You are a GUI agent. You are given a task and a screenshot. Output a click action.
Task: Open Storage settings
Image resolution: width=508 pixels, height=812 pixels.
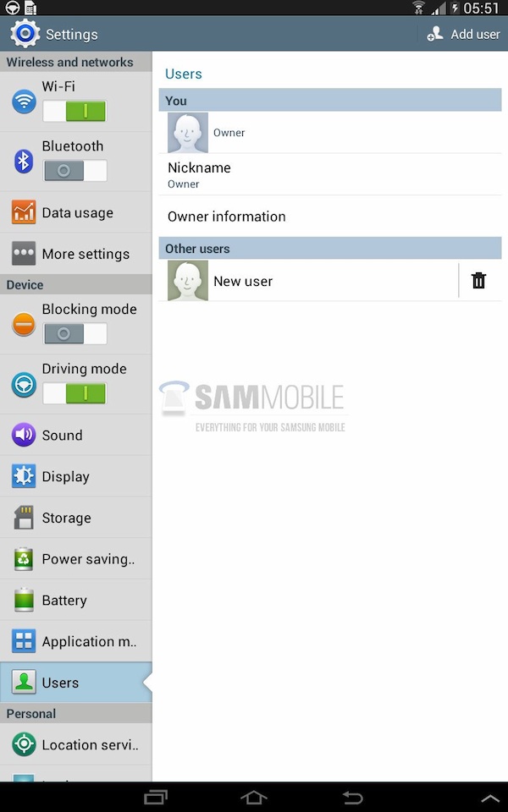(x=76, y=518)
